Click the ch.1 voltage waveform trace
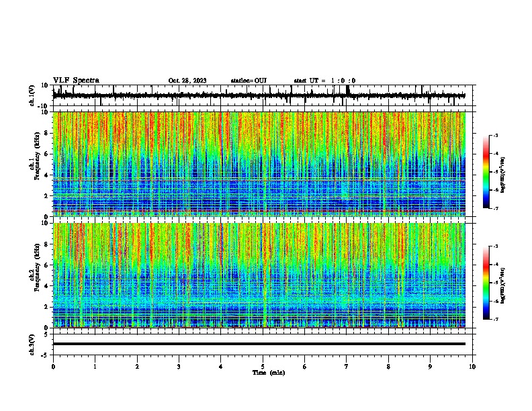Screen dimensions: 532x411 click(x=259, y=95)
